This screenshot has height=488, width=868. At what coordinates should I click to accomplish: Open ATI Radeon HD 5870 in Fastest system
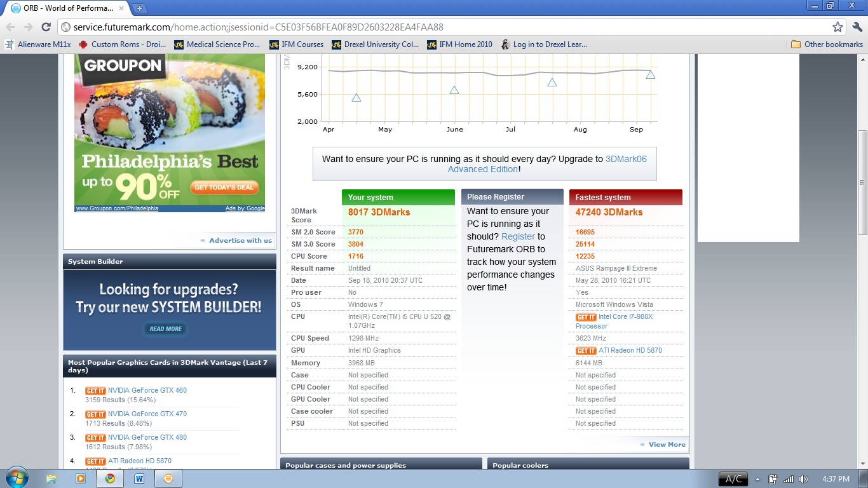click(x=630, y=350)
